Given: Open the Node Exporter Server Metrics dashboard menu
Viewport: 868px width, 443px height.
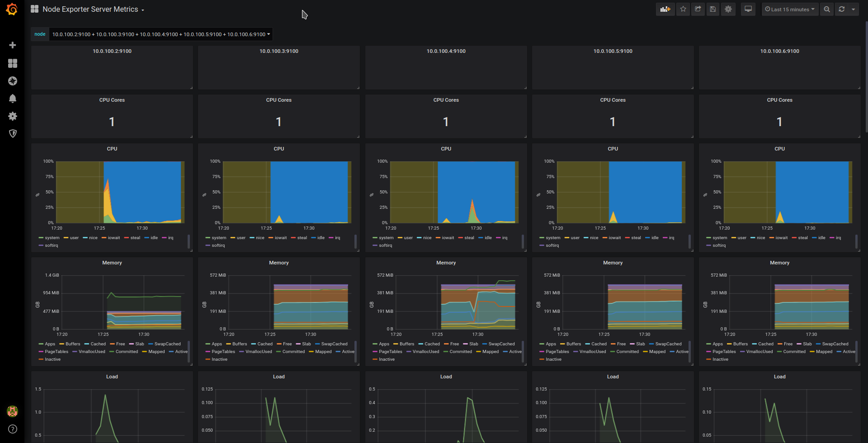Looking at the screenshot, I should [x=93, y=9].
